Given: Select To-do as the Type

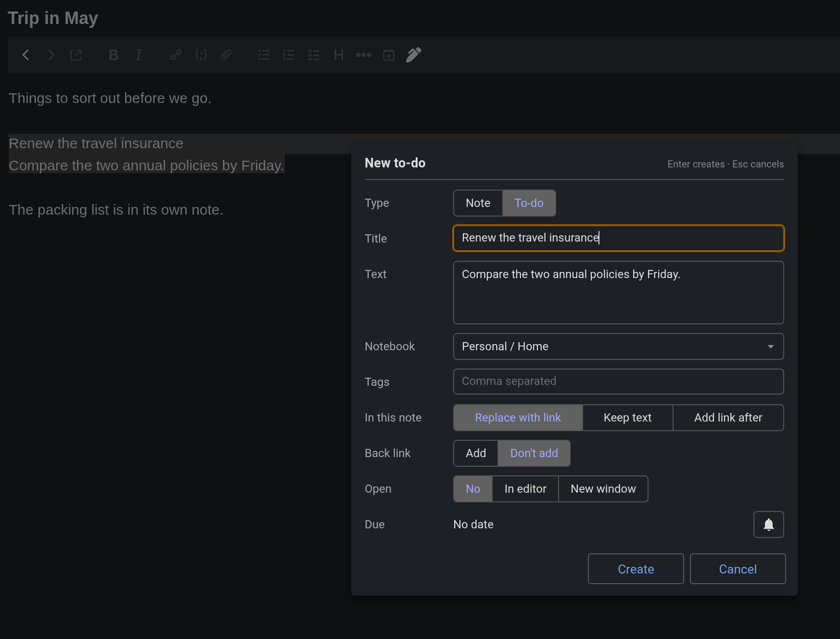Looking at the screenshot, I should click(529, 203).
